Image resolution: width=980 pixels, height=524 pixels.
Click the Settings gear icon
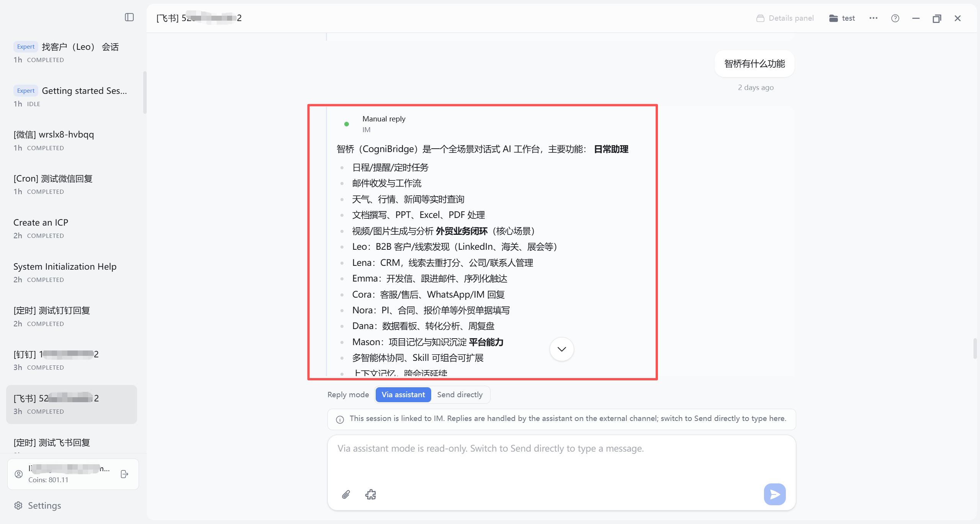click(x=18, y=505)
